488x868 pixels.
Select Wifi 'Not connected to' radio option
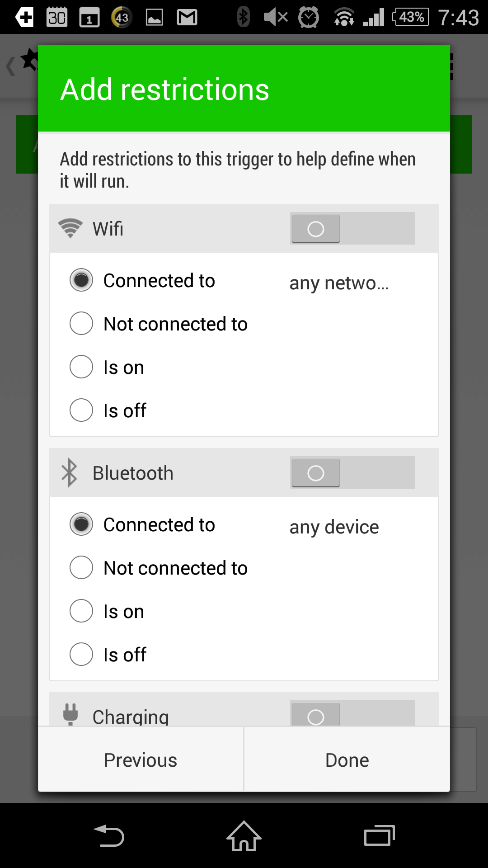click(x=159, y=324)
